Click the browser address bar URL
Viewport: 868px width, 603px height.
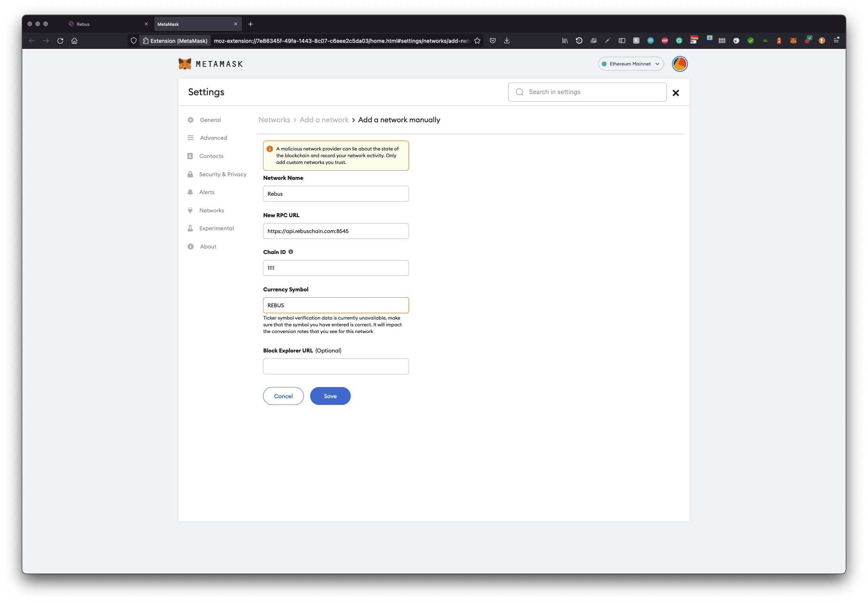342,40
